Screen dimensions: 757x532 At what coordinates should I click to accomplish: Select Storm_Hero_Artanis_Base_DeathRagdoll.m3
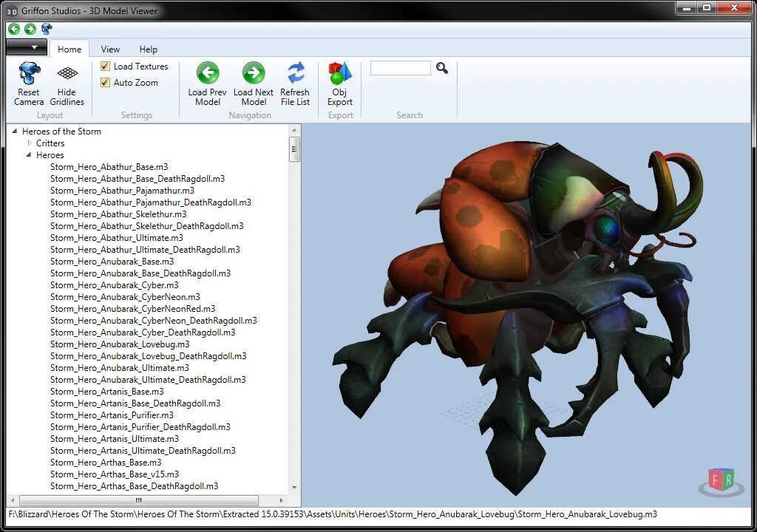pos(135,403)
